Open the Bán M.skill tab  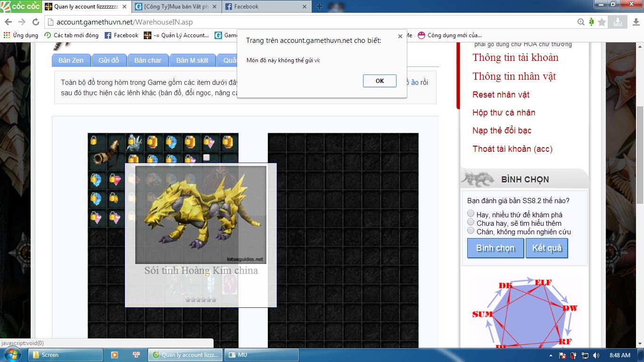pyautogui.click(x=192, y=60)
